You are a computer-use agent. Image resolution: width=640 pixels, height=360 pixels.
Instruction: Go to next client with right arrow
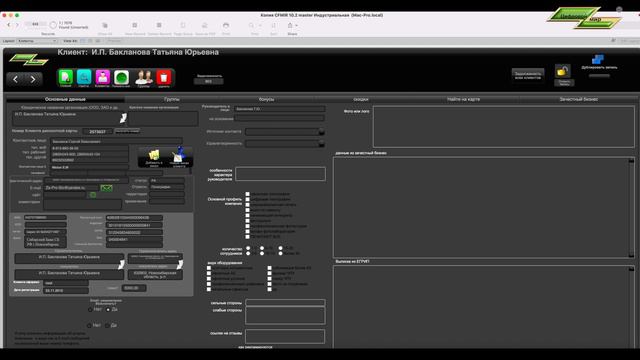[x=33, y=79]
